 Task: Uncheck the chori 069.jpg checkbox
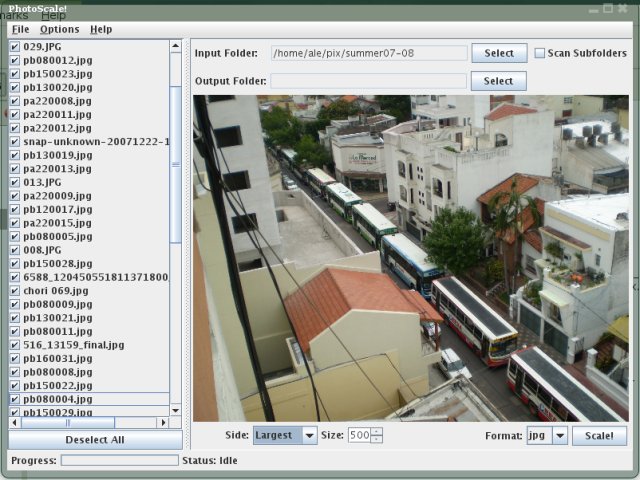point(15,291)
